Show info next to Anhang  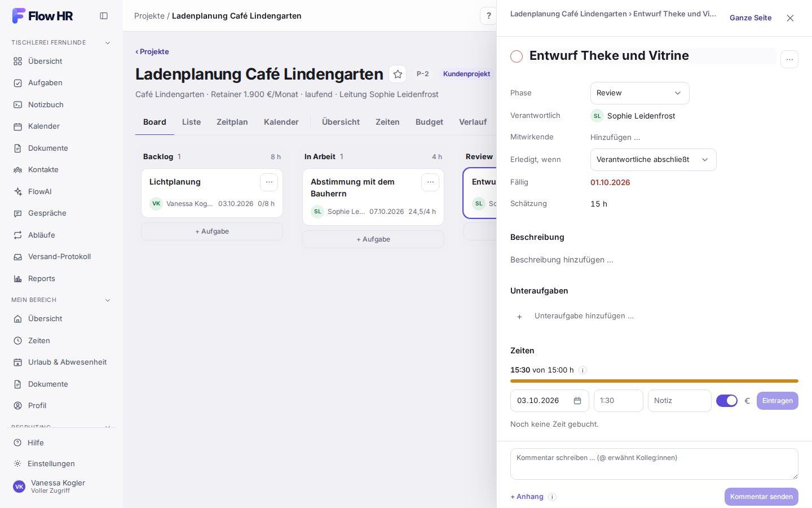pyautogui.click(x=553, y=497)
